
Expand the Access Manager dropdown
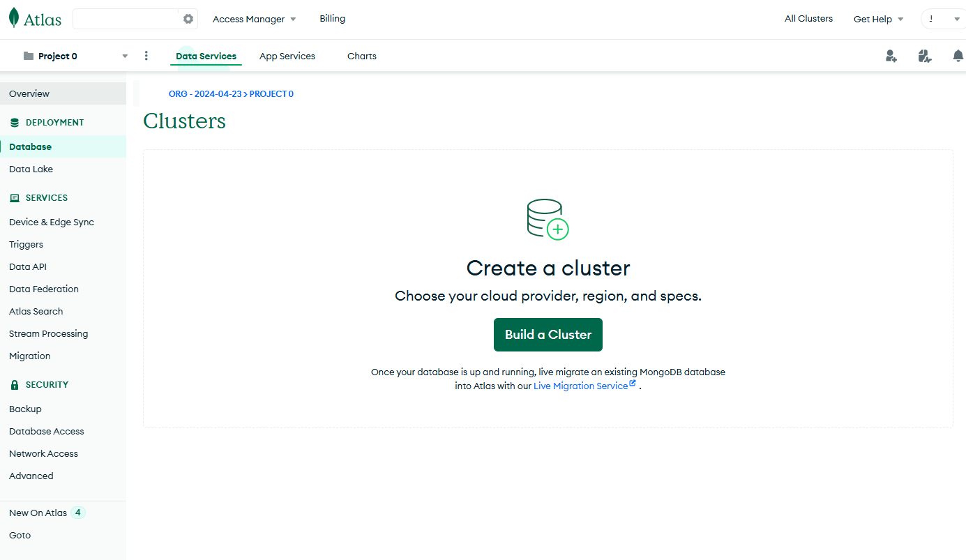(x=255, y=19)
